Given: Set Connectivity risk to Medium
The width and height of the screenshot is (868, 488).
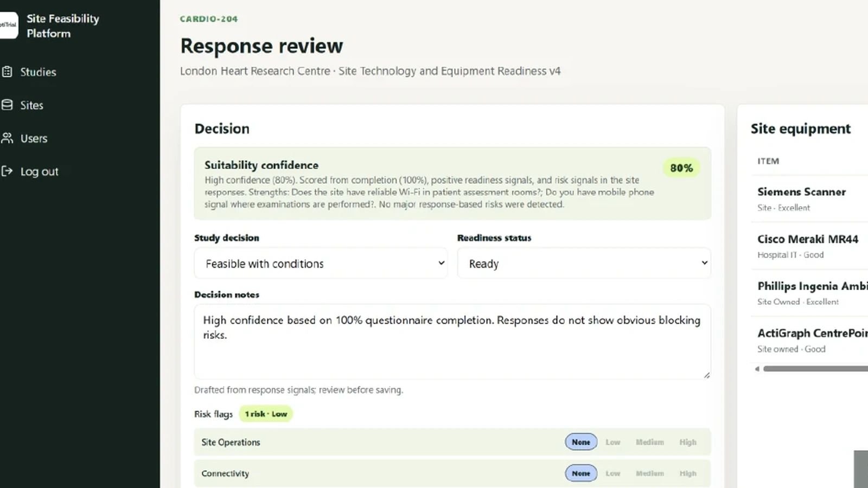Looking at the screenshot, I should [x=649, y=473].
